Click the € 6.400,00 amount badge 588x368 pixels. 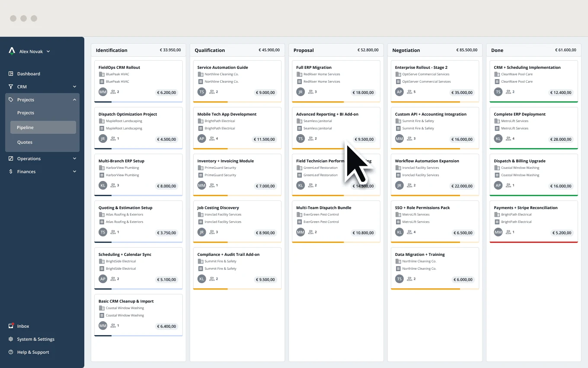[x=166, y=326]
